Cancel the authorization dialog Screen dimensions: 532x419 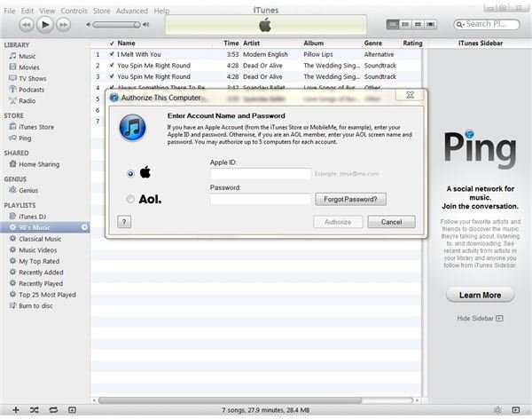pyautogui.click(x=391, y=222)
